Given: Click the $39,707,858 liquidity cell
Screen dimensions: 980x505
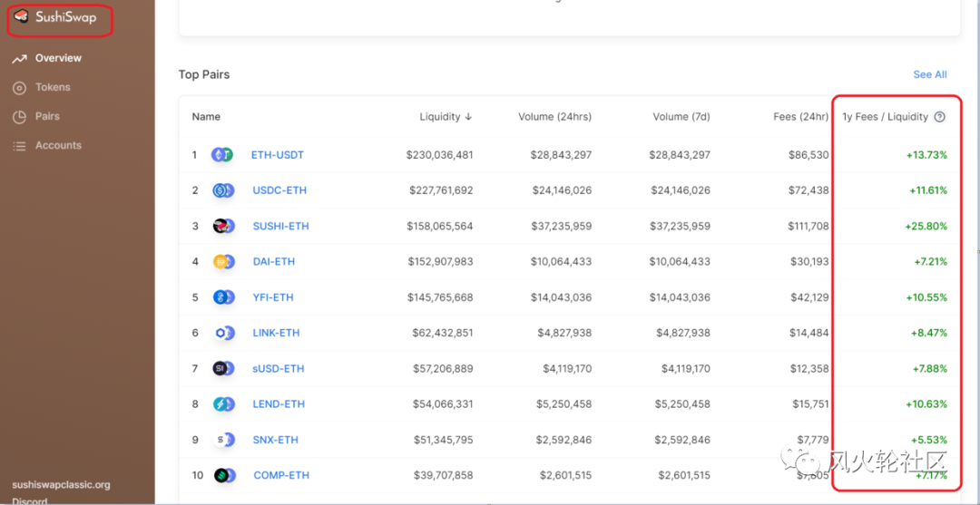Looking at the screenshot, I should pos(443,475).
